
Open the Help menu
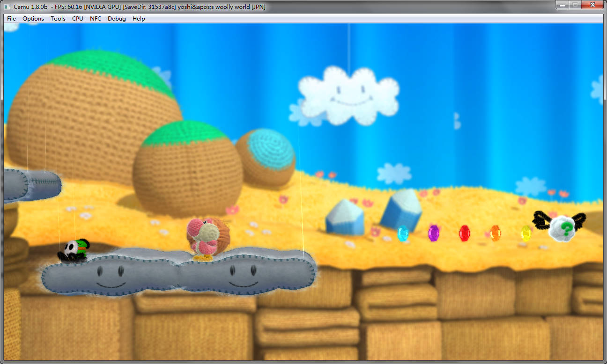click(x=139, y=19)
